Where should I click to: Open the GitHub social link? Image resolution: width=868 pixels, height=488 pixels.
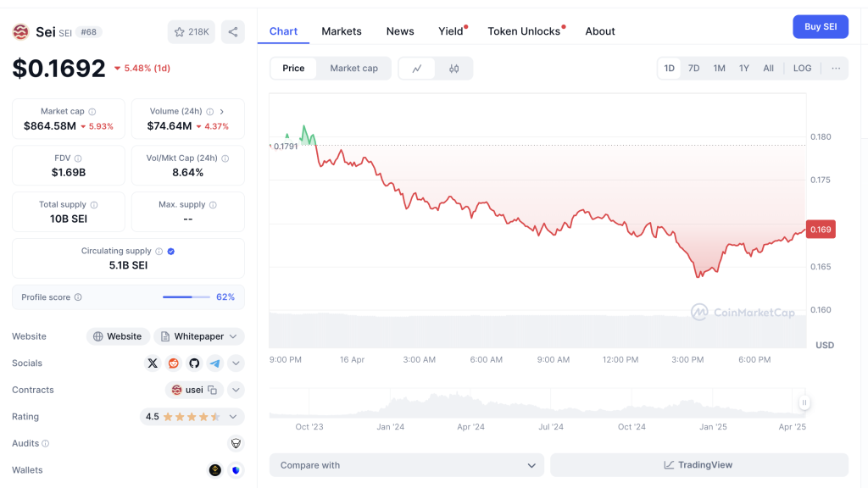pyautogui.click(x=194, y=363)
